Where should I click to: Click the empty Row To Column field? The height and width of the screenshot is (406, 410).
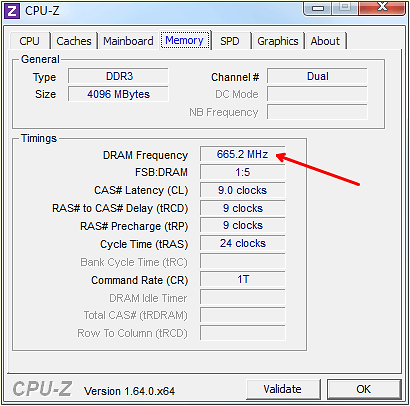point(243,333)
